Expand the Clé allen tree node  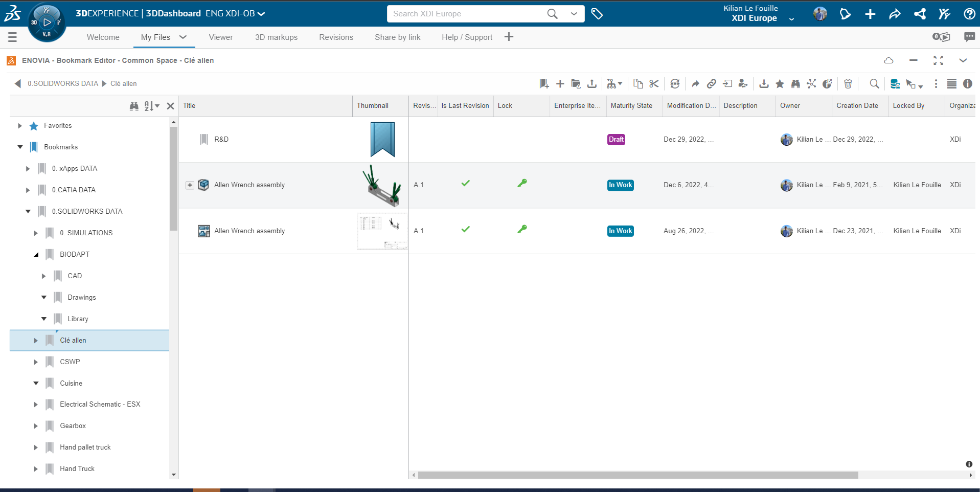36,341
